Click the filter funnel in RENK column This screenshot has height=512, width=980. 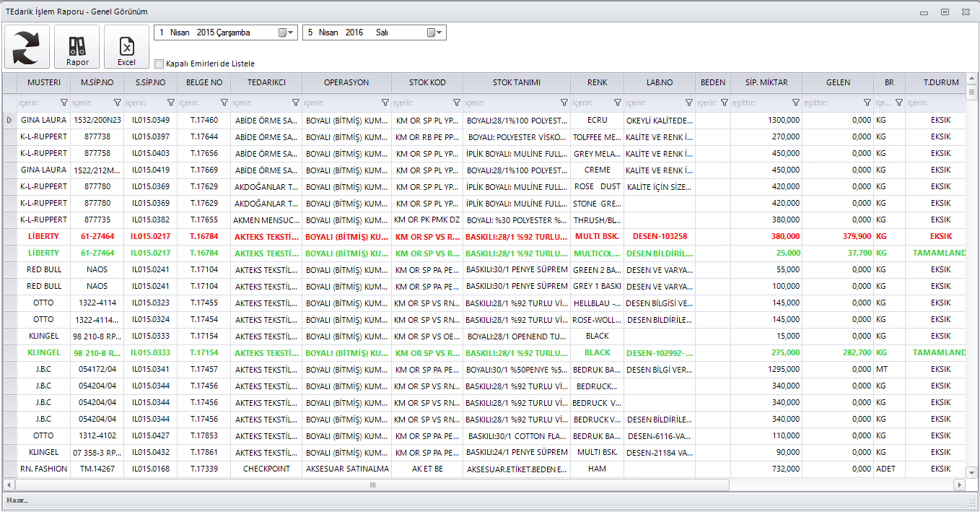point(617,103)
